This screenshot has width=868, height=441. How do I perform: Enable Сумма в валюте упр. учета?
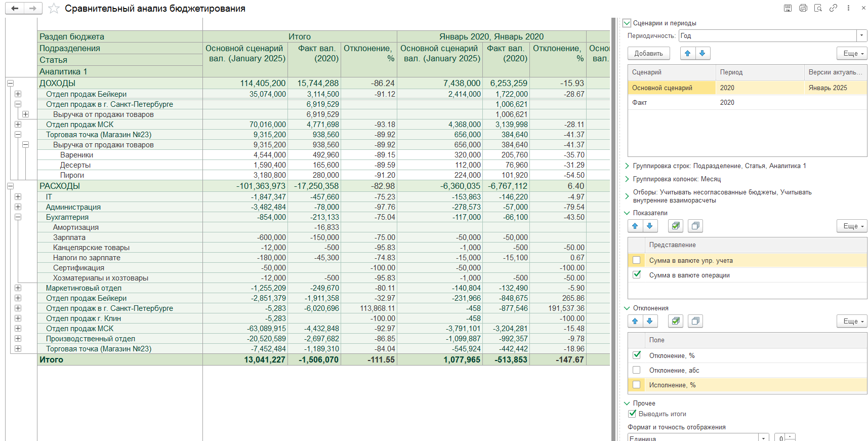pos(637,260)
